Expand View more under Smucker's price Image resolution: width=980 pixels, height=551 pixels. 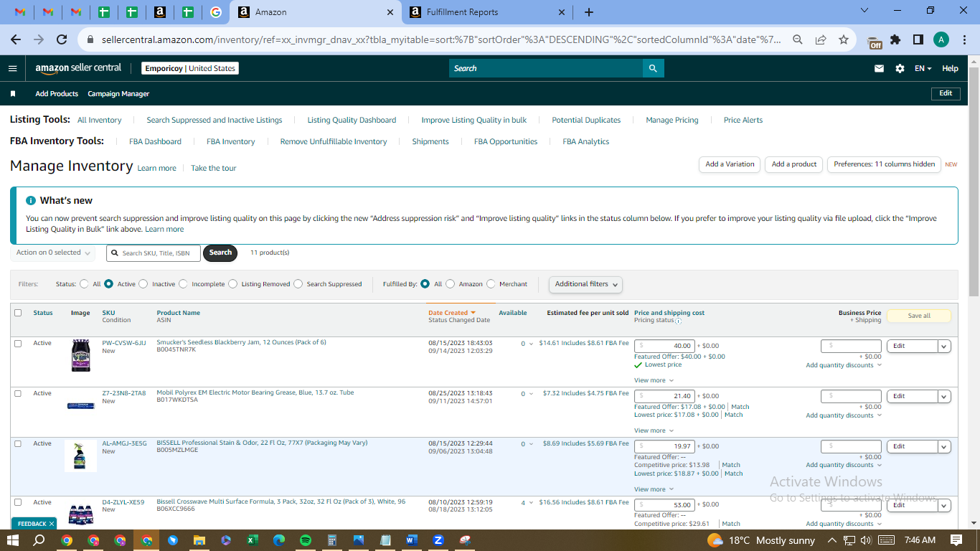click(x=654, y=380)
